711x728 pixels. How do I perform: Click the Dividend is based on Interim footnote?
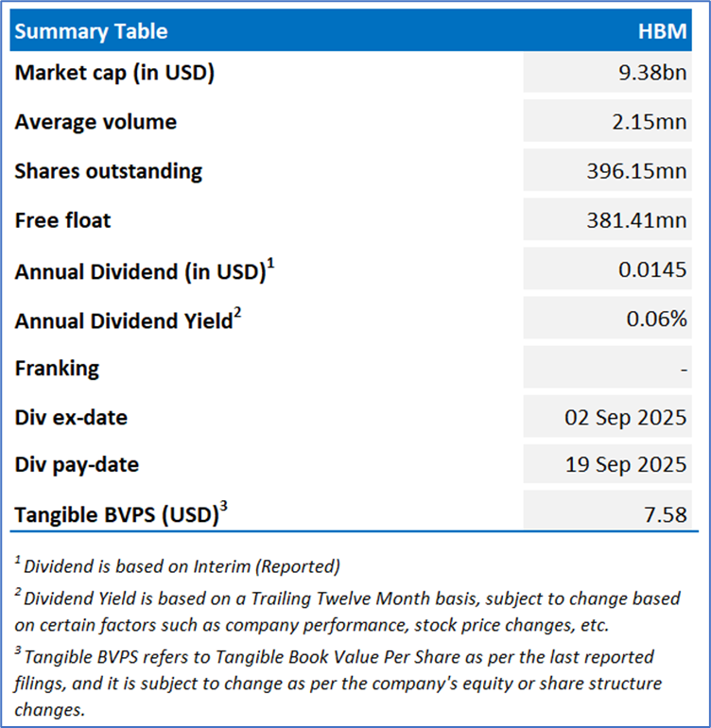click(x=182, y=566)
